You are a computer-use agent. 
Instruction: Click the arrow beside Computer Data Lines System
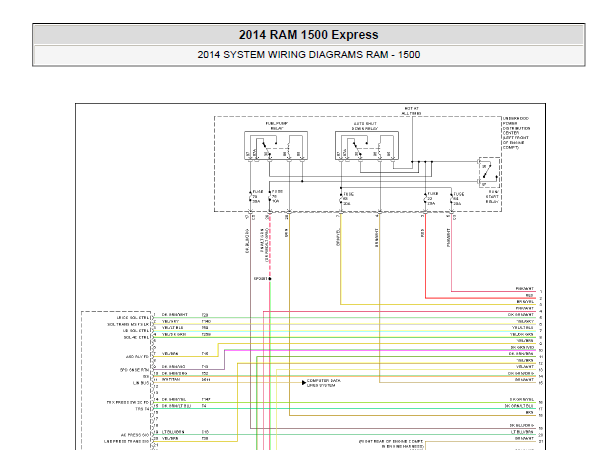point(304,383)
